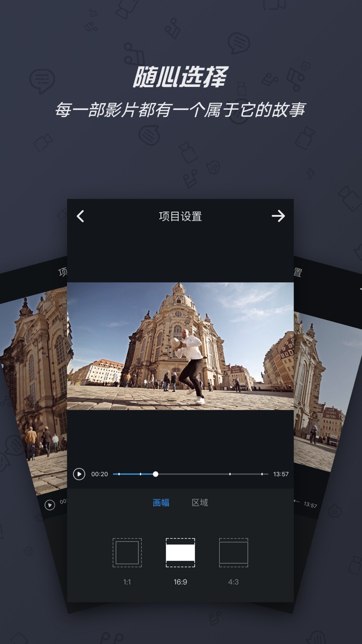Click the 4:3 ratio label
Screen dimensions: 362x644
[x=233, y=582]
